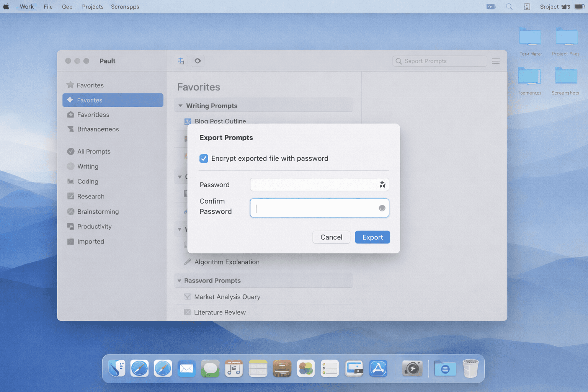Open the Brainstorming category

coord(113,211)
